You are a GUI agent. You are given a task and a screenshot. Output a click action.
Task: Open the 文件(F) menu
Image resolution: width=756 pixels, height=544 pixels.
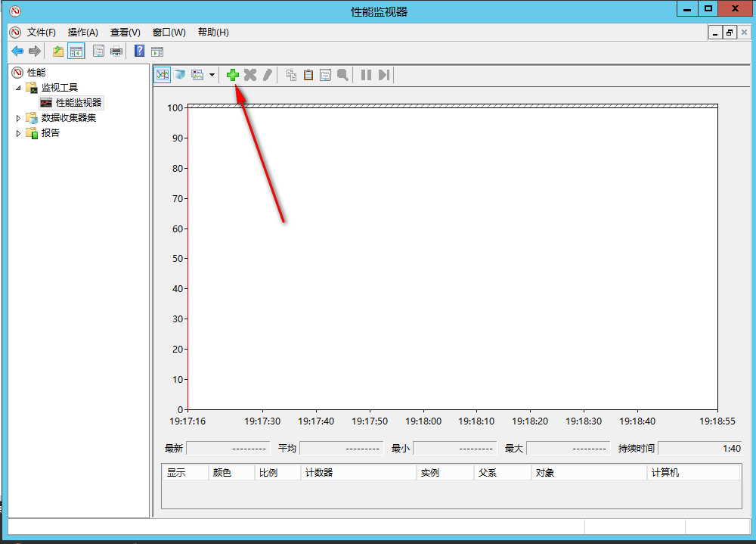click(42, 33)
